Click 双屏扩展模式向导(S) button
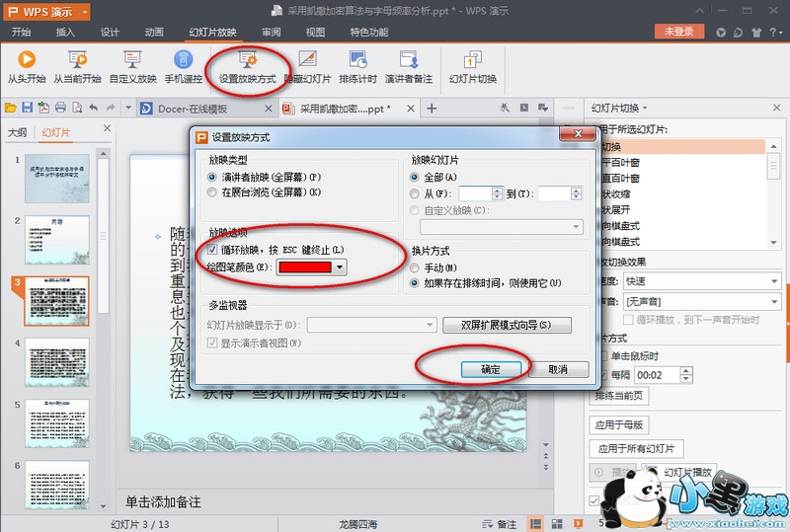790x532 pixels. tap(507, 325)
